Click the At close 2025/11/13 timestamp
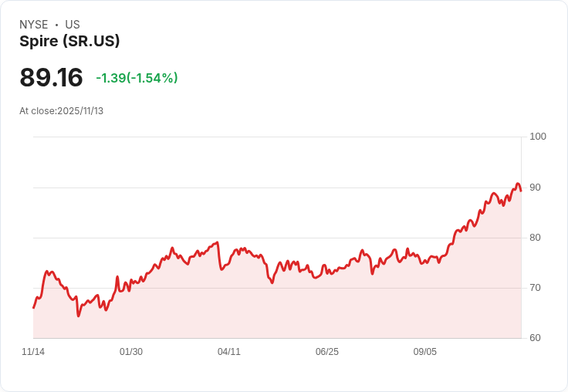This screenshot has height=392, width=568. (61, 111)
